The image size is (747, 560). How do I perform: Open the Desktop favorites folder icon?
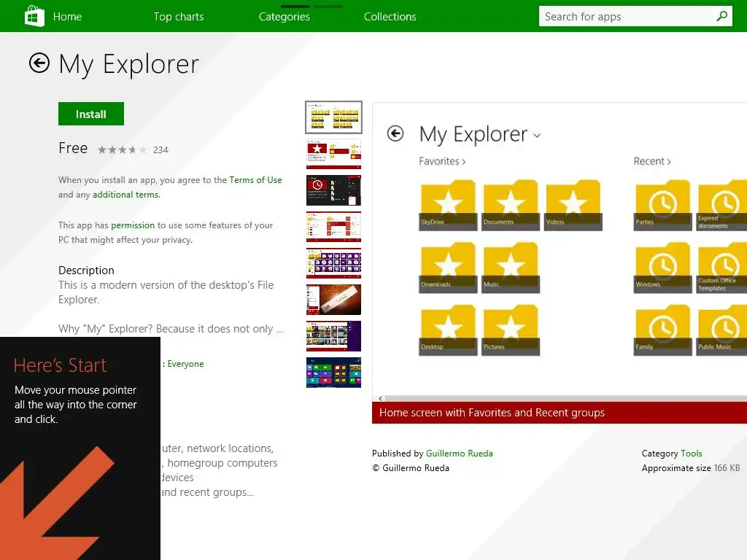pyautogui.click(x=448, y=330)
